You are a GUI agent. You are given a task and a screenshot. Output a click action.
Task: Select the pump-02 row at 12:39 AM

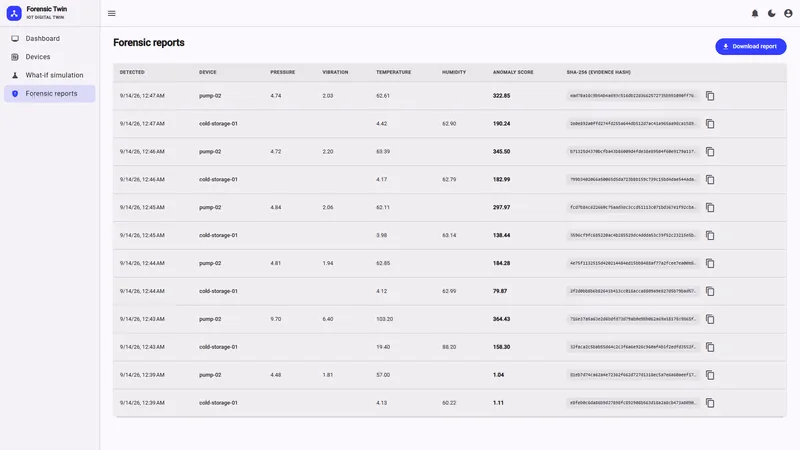pos(449,374)
